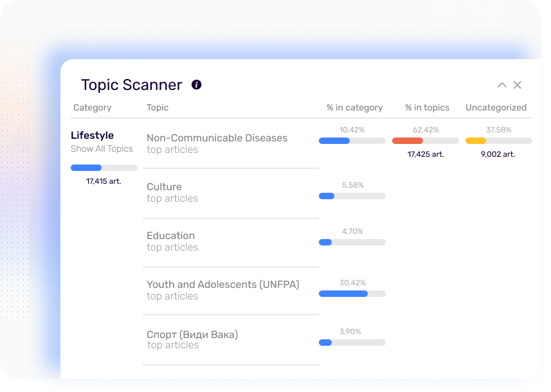Open top articles for Youth and Adolescents
This screenshot has height=392, width=551.
[x=172, y=296]
